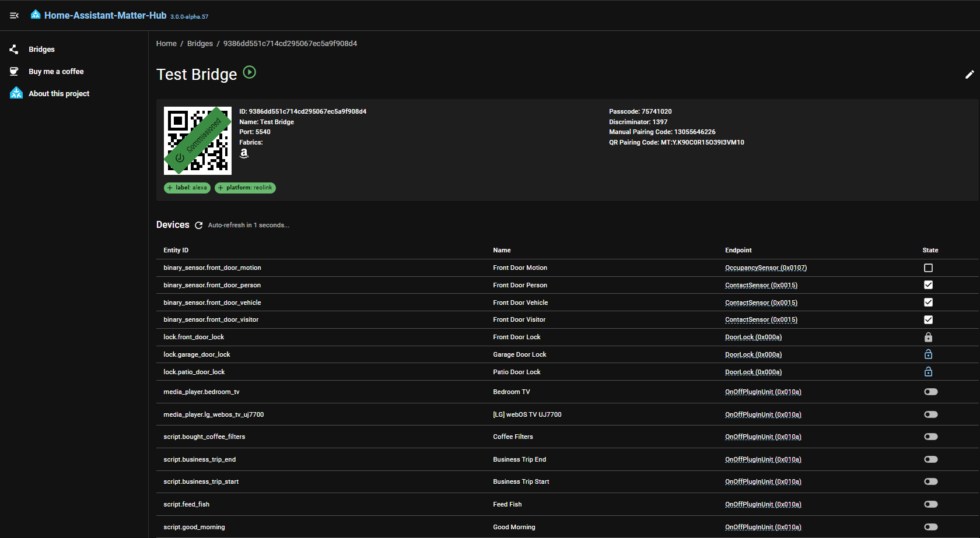The height and width of the screenshot is (538, 980).
Task: Click the Test Bridge start icon
Action: [250, 72]
